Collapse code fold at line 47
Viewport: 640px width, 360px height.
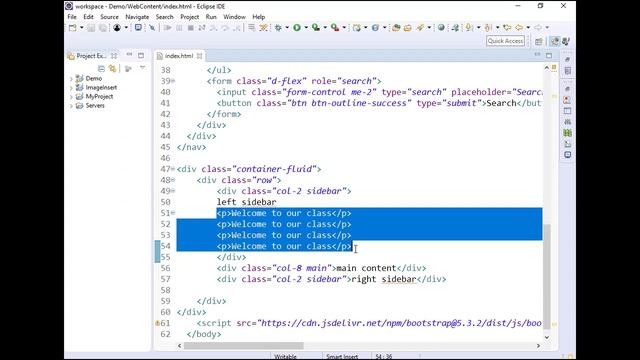click(x=173, y=169)
